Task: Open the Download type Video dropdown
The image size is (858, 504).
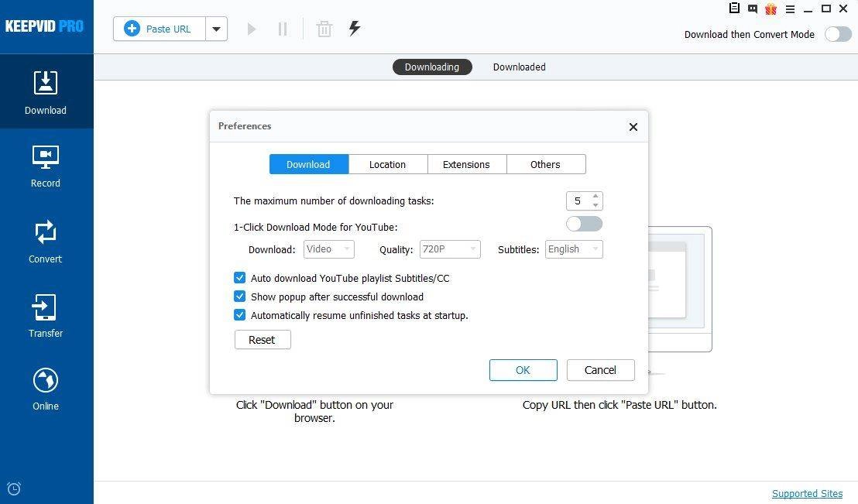Action: (329, 249)
